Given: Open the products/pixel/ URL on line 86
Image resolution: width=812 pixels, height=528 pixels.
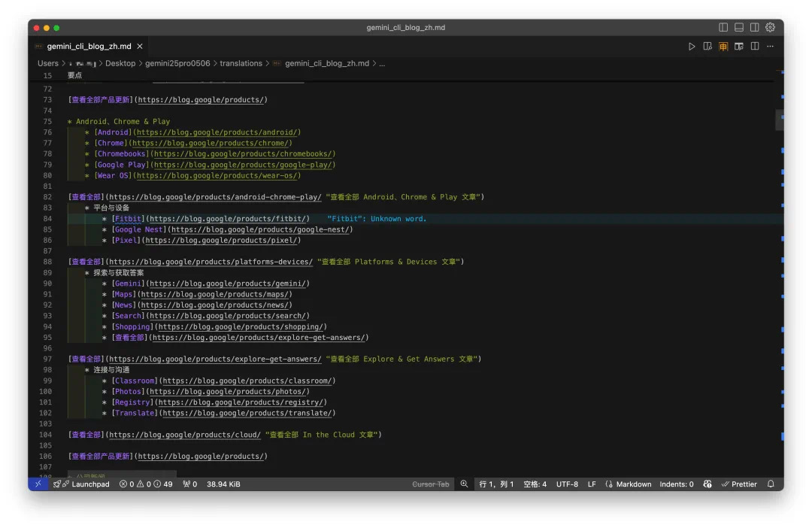Looking at the screenshot, I should (x=221, y=241).
